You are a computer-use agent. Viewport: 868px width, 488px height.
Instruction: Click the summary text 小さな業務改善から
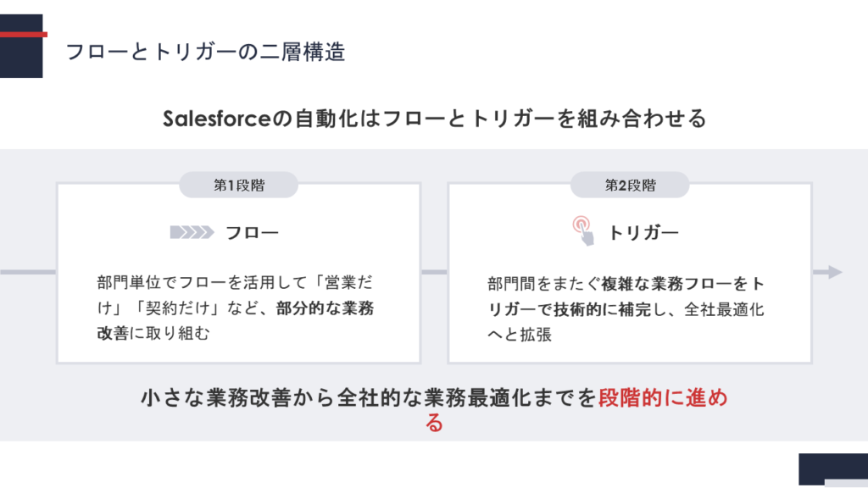coord(237,397)
